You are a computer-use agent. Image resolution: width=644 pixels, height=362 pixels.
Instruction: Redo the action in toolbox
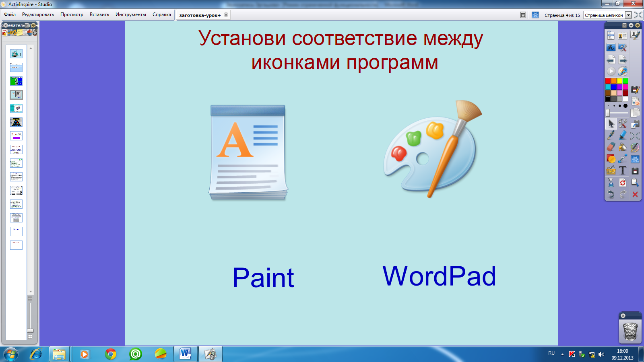(623, 194)
